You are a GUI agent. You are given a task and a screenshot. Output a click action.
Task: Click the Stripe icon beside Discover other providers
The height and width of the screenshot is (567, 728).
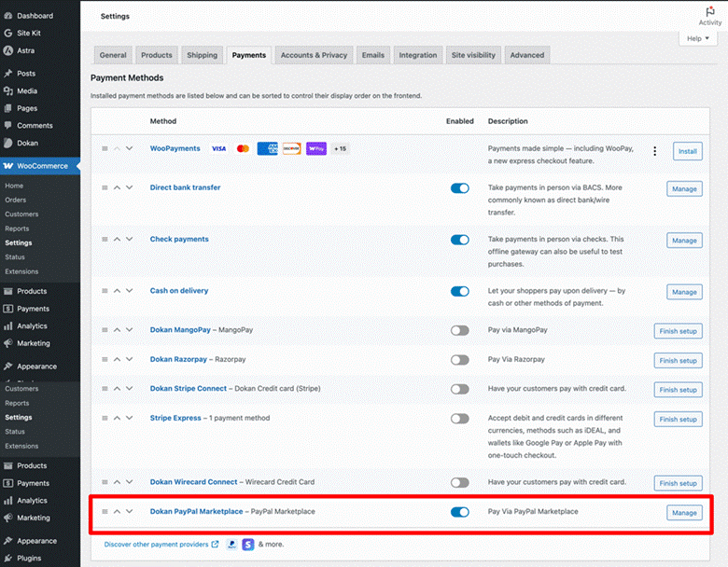click(x=247, y=544)
